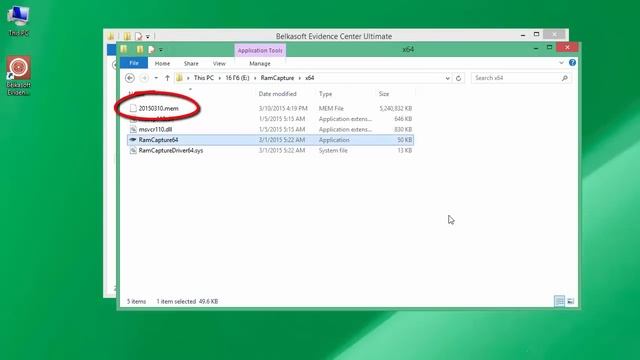The image size is (640, 360).
Task: Sort by Date modified column
Action: pos(278,94)
